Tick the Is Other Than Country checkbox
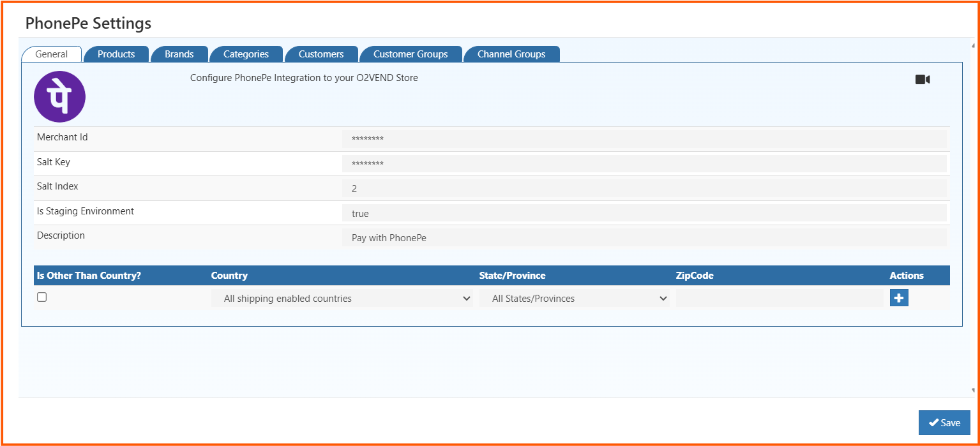This screenshot has width=980, height=446. [x=42, y=297]
